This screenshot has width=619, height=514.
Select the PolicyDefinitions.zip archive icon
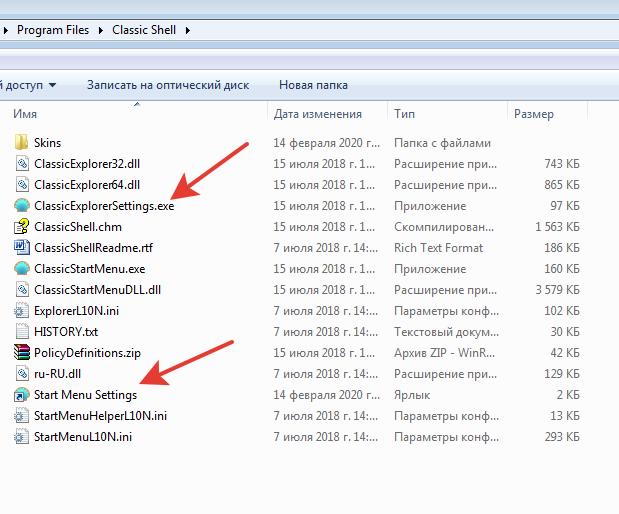tap(22, 352)
